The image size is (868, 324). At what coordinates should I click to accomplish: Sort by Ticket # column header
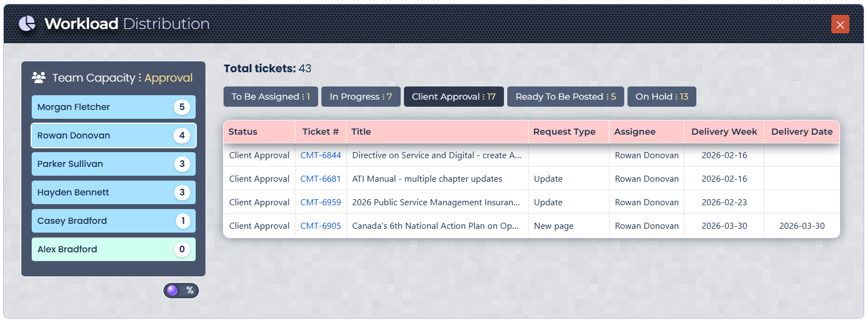click(320, 132)
